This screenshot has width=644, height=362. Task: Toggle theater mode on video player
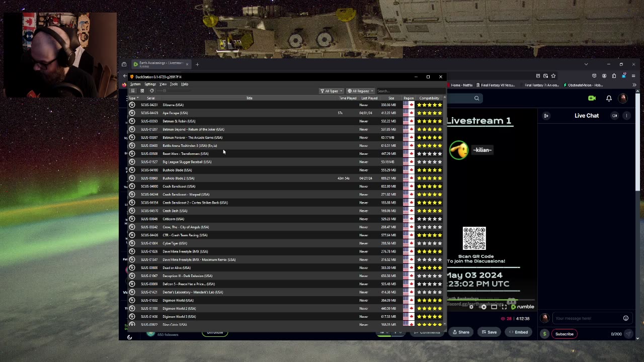(494, 307)
